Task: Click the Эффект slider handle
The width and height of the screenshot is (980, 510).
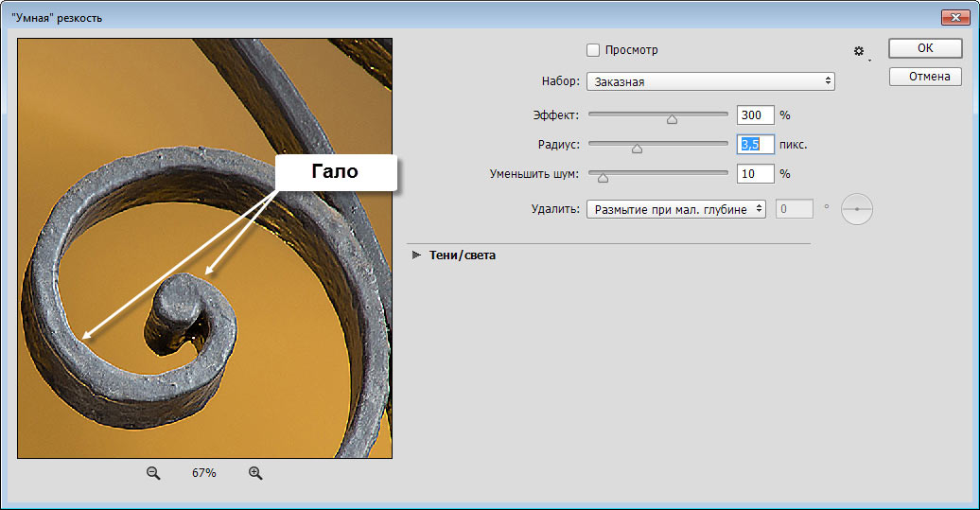Action: (x=672, y=119)
